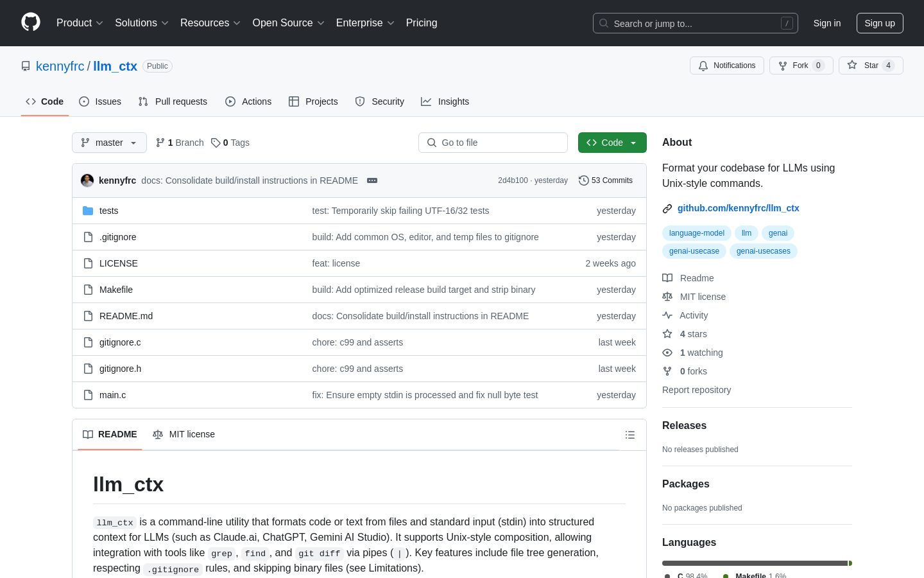Click the genai-usecase topic tag
924x578 pixels.
pos(694,251)
